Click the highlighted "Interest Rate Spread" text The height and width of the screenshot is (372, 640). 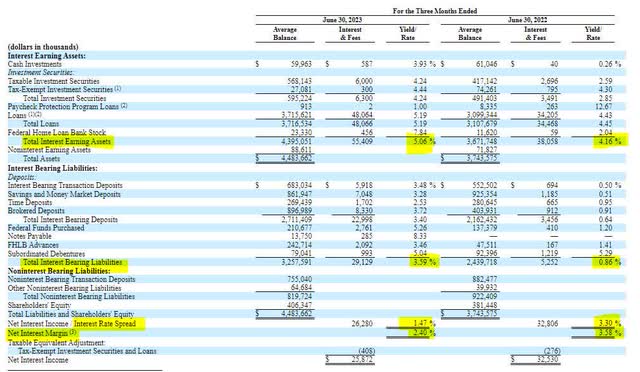(104, 324)
